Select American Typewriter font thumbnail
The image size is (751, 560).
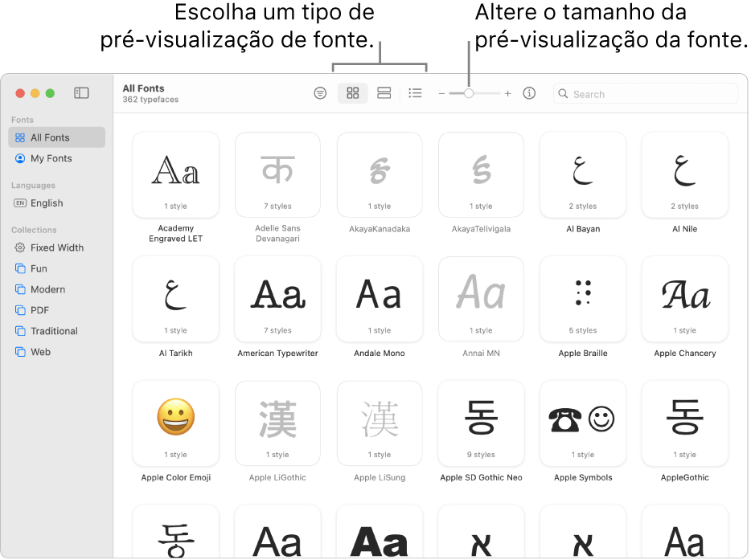(x=277, y=300)
